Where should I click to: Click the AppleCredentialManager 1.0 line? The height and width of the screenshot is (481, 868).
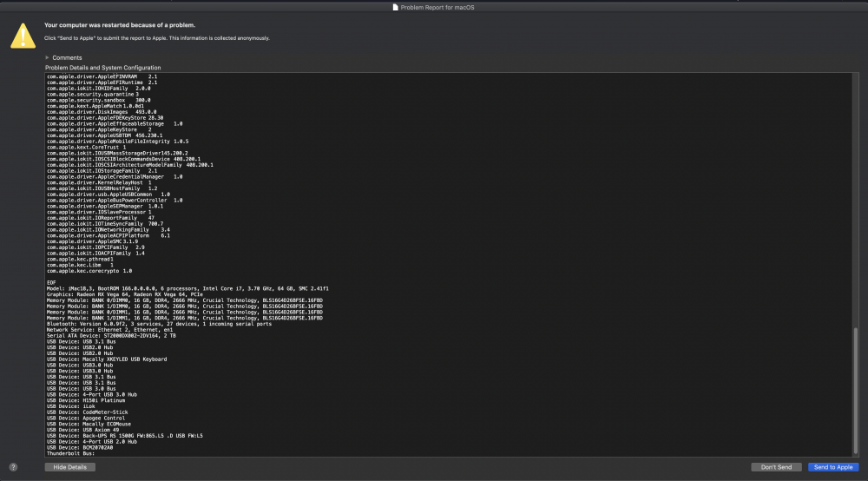point(115,177)
